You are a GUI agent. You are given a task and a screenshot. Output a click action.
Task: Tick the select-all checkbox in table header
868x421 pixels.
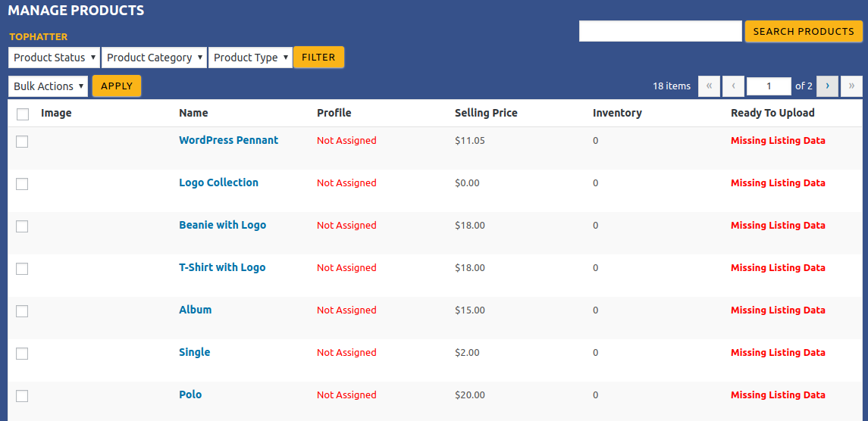(23, 114)
